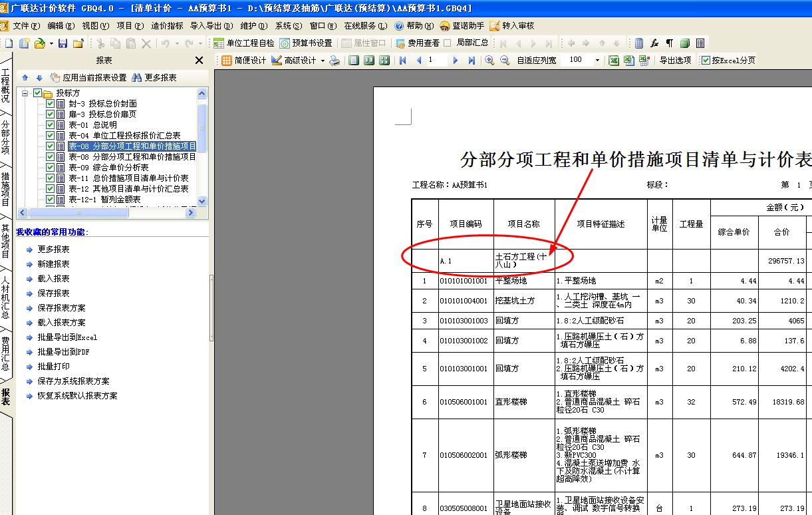The image size is (812, 515).
Task: Go to next report page
Action: pyautogui.click(x=456, y=61)
